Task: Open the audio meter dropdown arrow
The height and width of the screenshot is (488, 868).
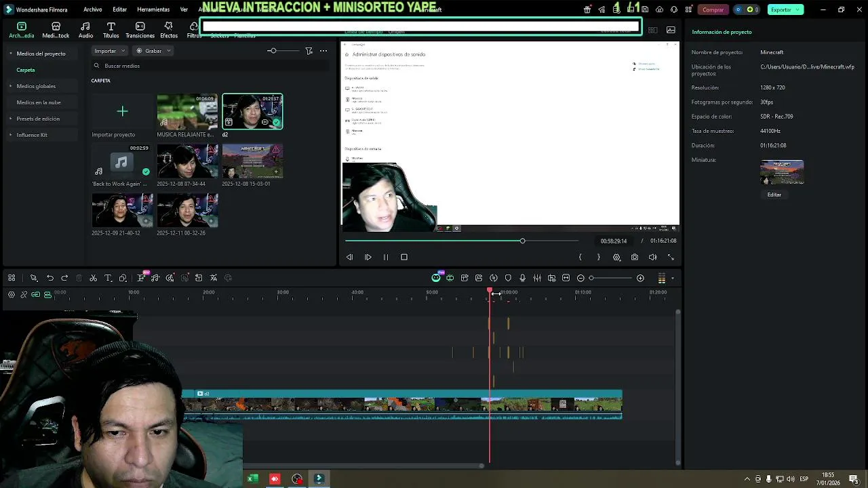Action: coord(673,278)
